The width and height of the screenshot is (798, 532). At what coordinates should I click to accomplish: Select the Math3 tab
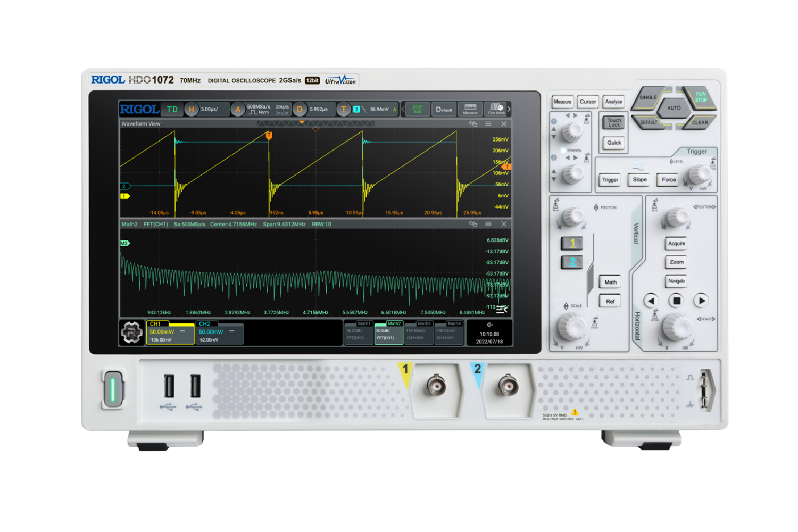(419, 333)
